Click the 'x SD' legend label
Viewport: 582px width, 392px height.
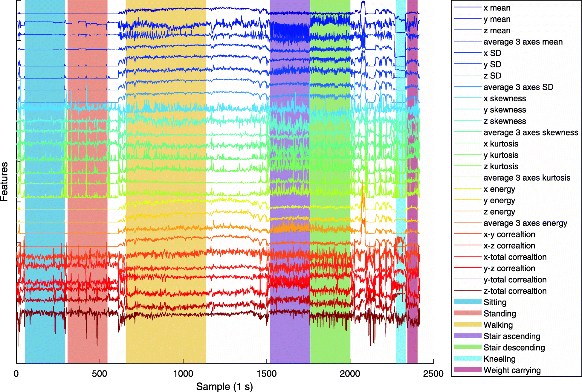pos(492,53)
